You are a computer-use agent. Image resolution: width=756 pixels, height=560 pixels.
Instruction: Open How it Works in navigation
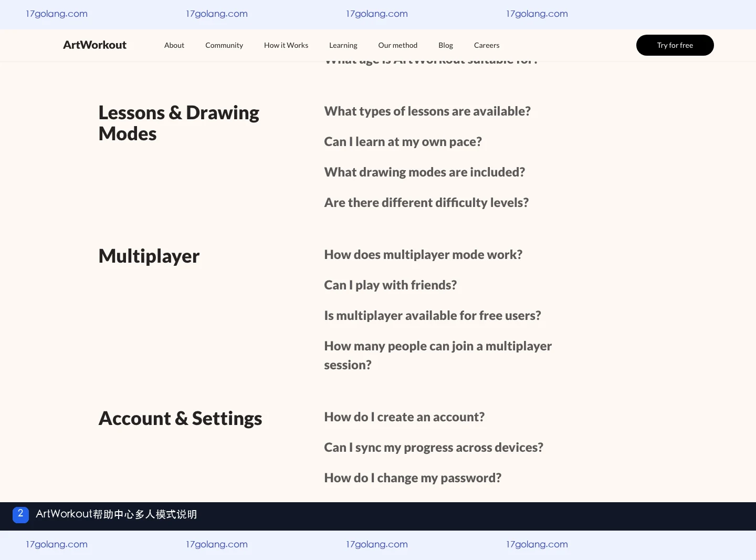[x=286, y=45]
